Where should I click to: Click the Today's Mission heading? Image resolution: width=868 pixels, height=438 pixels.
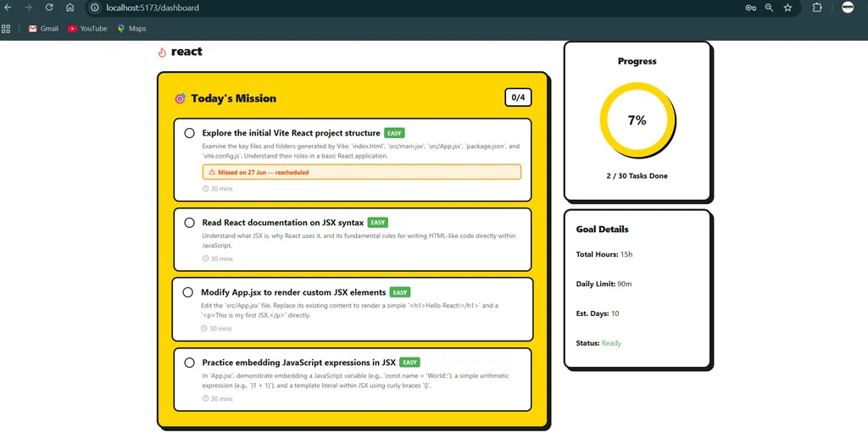tap(234, 98)
